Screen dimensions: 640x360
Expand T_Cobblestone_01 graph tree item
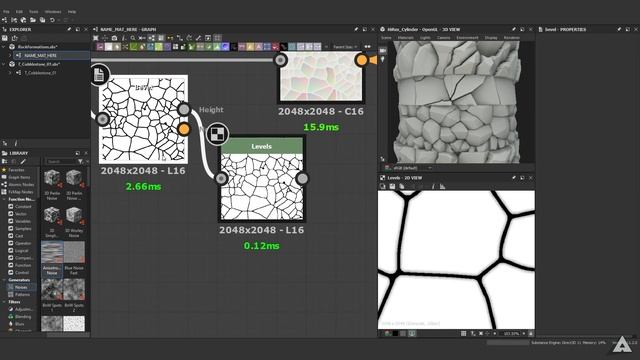click(x=10, y=73)
